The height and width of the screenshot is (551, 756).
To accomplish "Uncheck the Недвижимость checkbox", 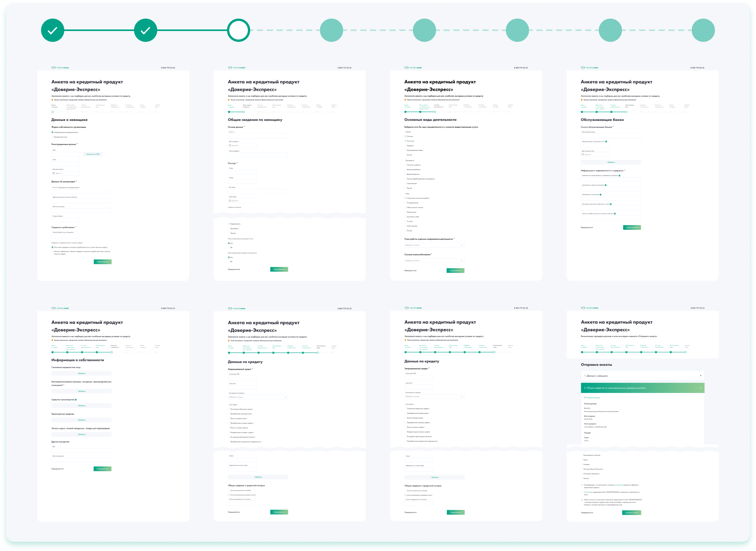I will 229,224.
